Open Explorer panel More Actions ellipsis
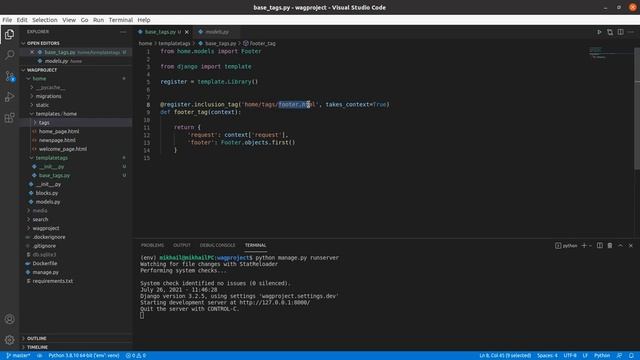Screen dimensions: 640x360 point(123,32)
